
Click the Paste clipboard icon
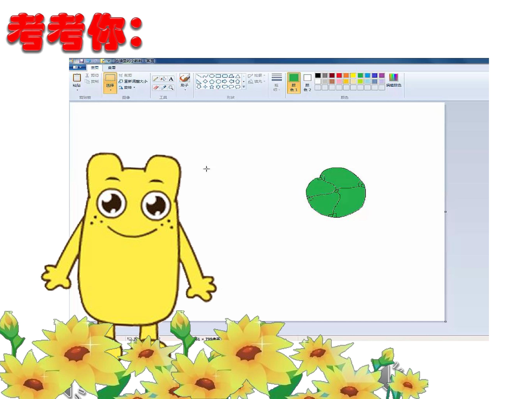(x=77, y=78)
